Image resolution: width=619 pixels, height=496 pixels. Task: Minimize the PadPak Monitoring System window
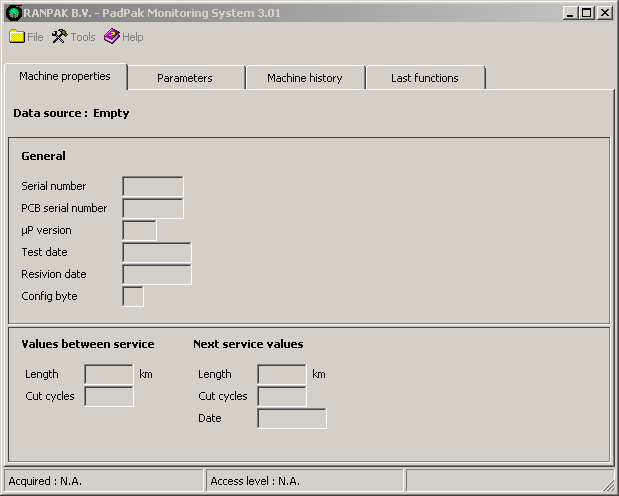coord(570,13)
